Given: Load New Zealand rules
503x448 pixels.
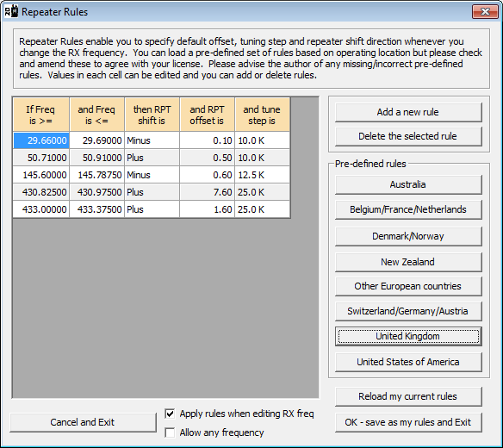Looking at the screenshot, I should 408,262.
